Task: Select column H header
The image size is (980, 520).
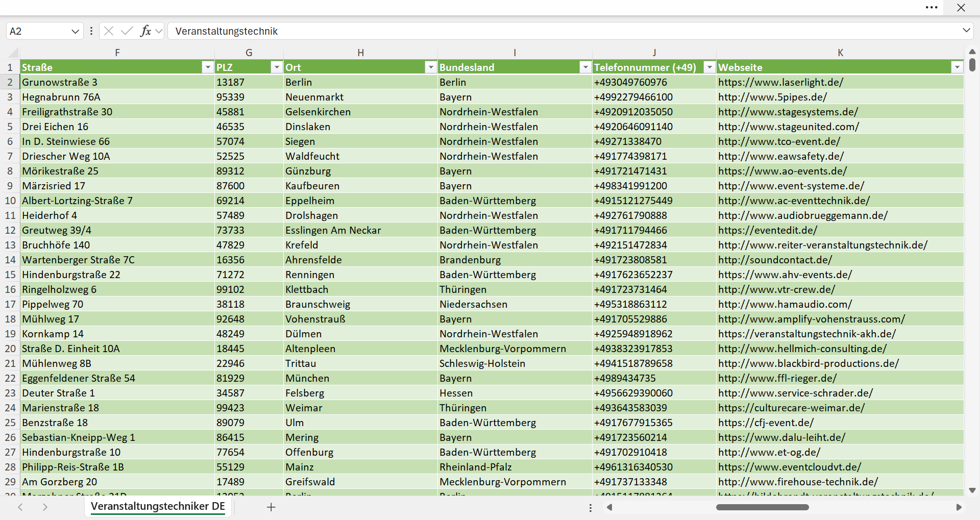Action: (x=360, y=53)
